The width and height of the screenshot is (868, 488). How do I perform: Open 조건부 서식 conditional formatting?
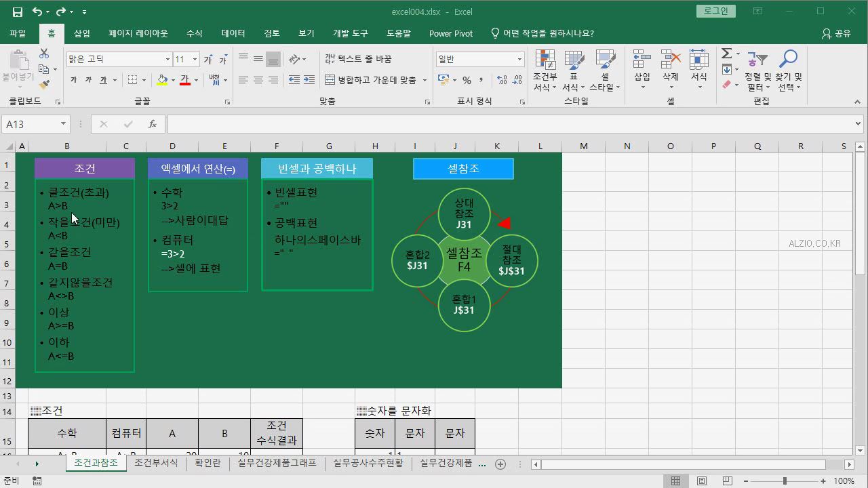coord(545,70)
